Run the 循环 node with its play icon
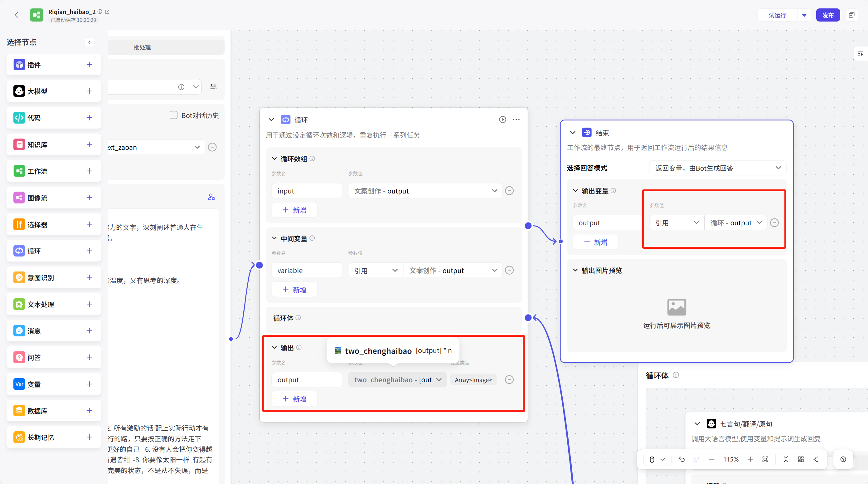 502,120
